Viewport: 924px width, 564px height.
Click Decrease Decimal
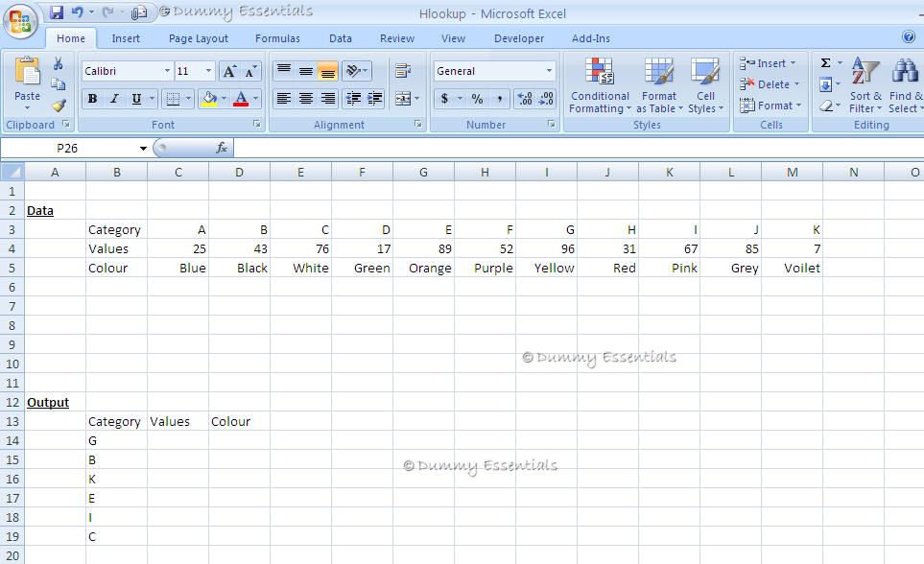[x=546, y=99]
